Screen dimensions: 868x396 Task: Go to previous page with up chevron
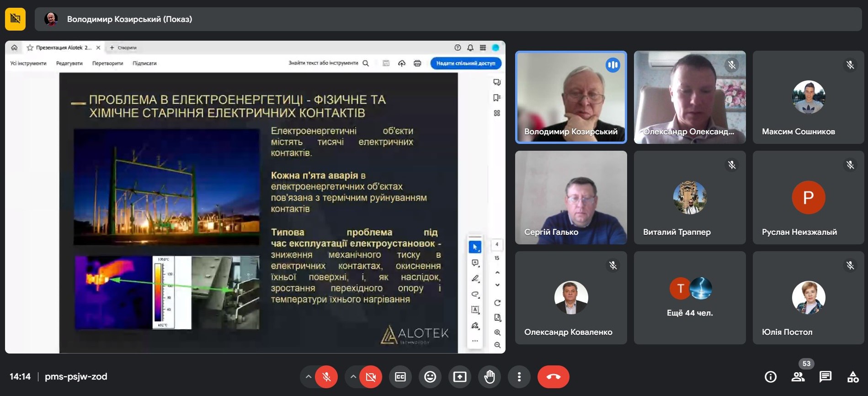[x=497, y=273]
